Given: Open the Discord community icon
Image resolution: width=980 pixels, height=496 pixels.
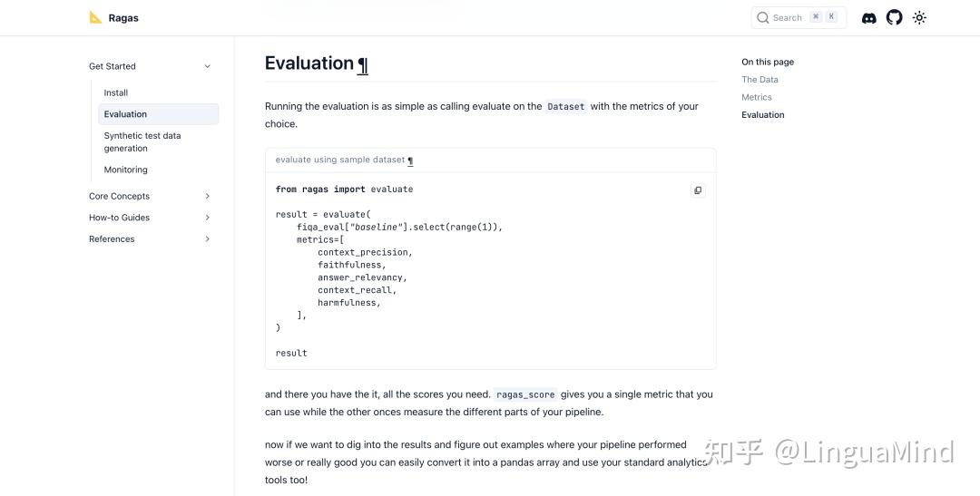Looking at the screenshot, I should [868, 17].
